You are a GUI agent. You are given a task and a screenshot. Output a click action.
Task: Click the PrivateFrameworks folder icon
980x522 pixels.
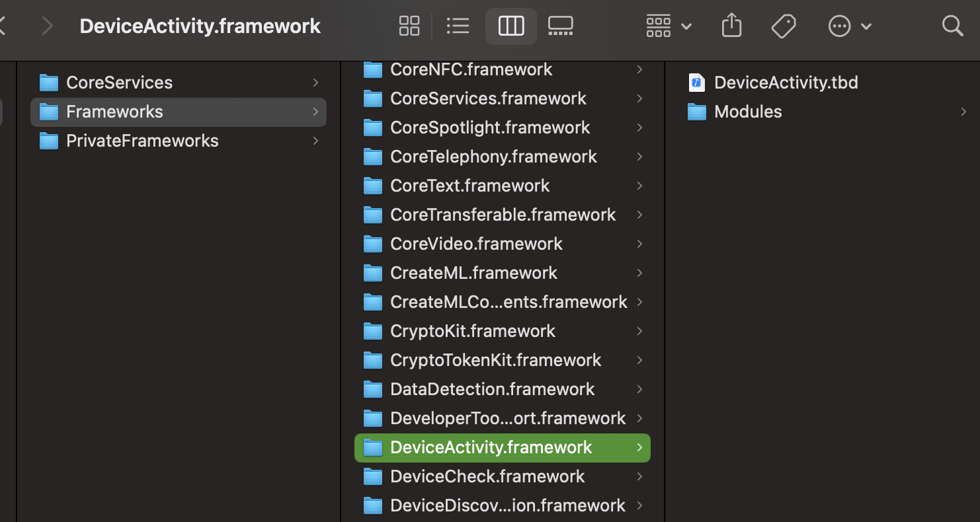[x=49, y=141]
